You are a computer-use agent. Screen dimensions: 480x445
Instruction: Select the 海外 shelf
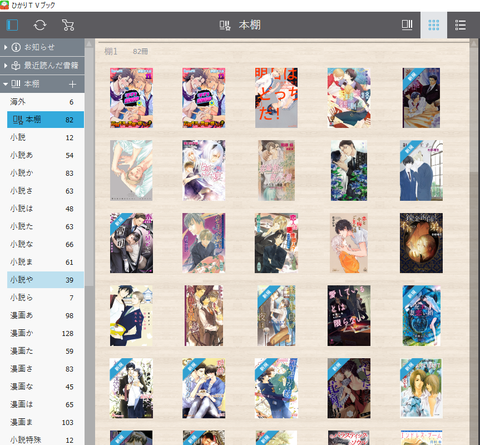[x=42, y=102]
